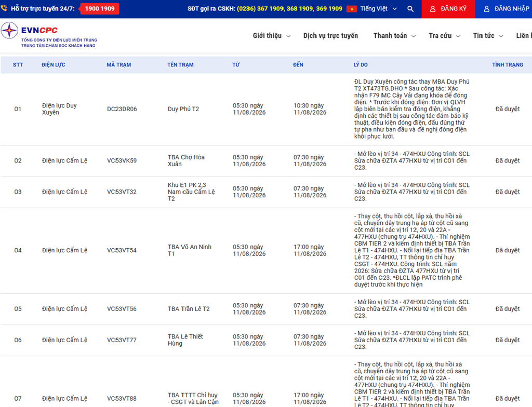Image resolution: width=532 pixels, height=407 pixels.
Task: Expand the Tin tức menu
Action: (488, 36)
